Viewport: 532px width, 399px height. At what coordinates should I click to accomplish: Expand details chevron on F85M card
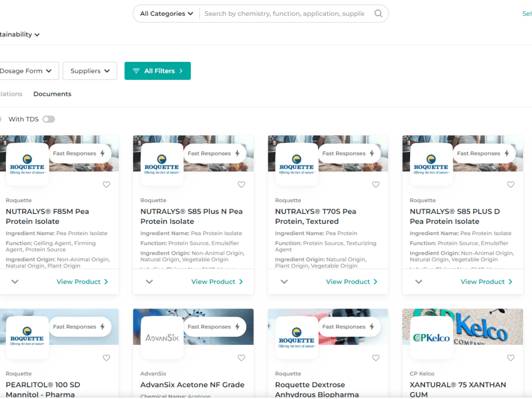coord(15,281)
